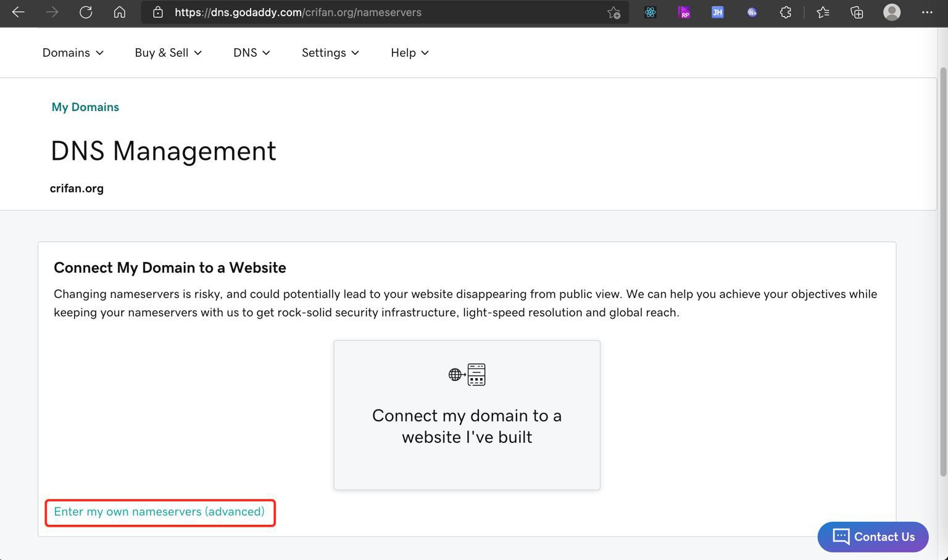Expand the Buy & Sell menu
The image size is (948, 560).
pos(168,52)
